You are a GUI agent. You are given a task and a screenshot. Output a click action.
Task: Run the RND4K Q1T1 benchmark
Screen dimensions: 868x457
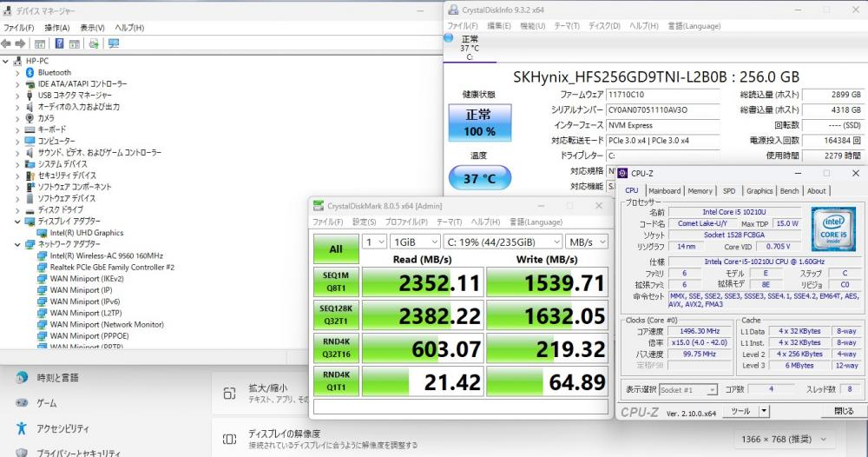(336, 381)
